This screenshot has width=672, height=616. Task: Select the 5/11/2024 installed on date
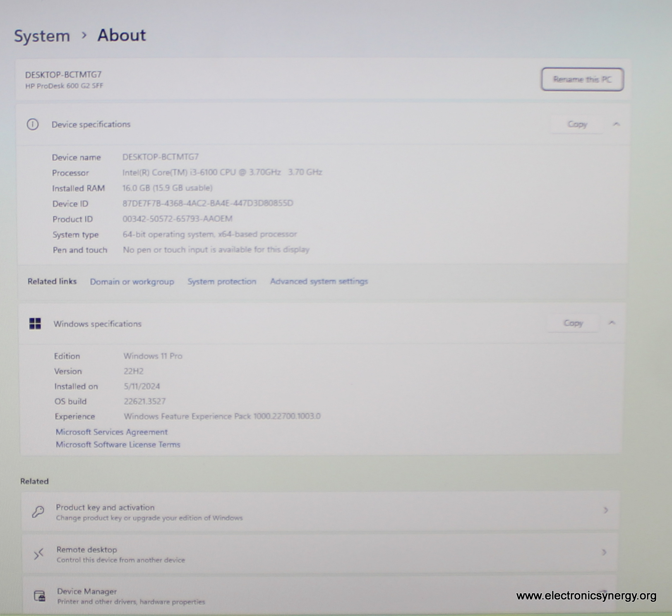click(142, 386)
